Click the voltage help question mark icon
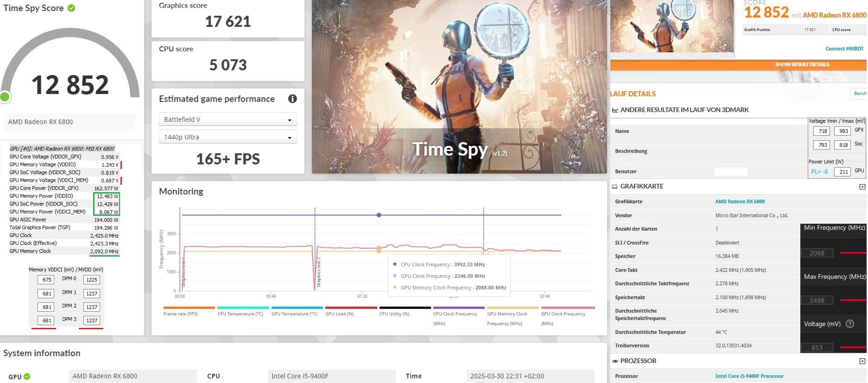868x383 pixels. coord(850,324)
